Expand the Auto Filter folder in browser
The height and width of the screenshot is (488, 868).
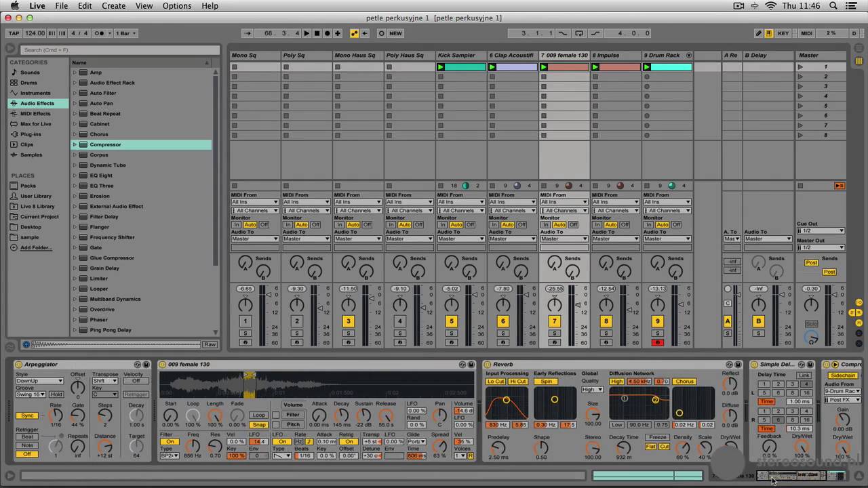75,93
